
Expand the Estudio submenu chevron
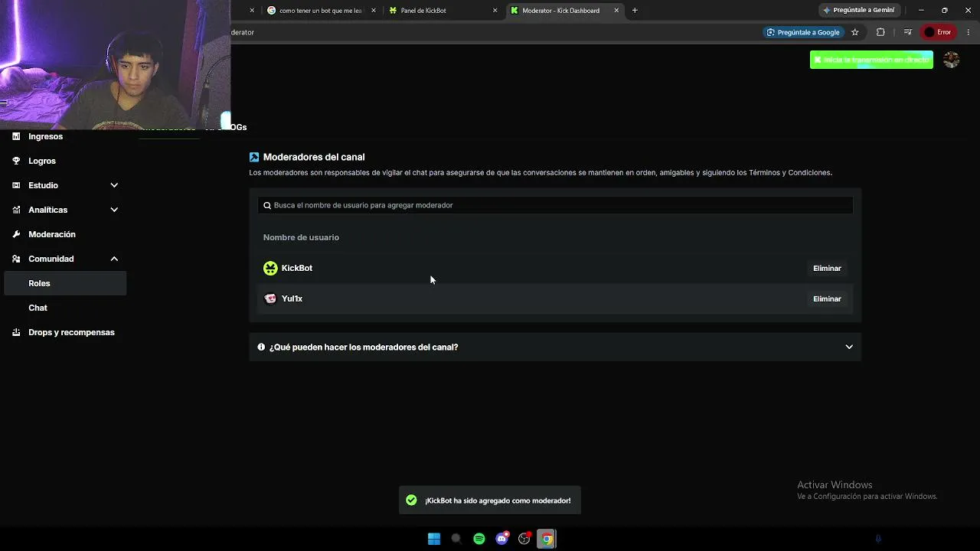[114, 185]
